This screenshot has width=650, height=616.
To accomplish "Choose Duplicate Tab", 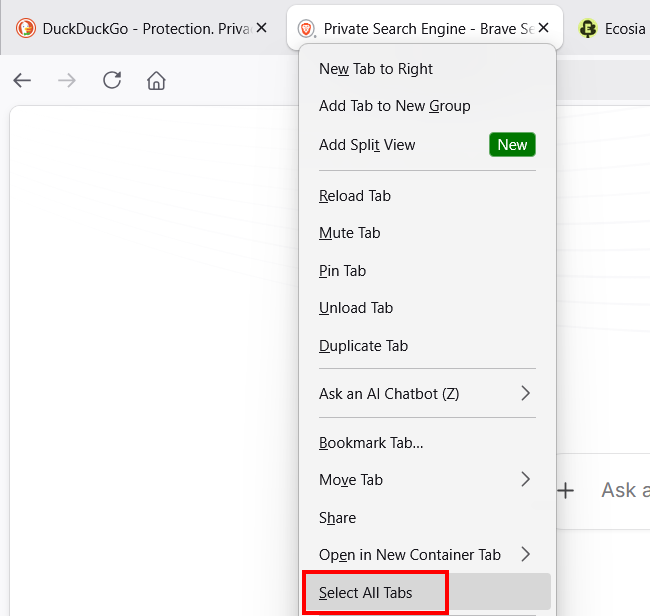I will [427, 346].
